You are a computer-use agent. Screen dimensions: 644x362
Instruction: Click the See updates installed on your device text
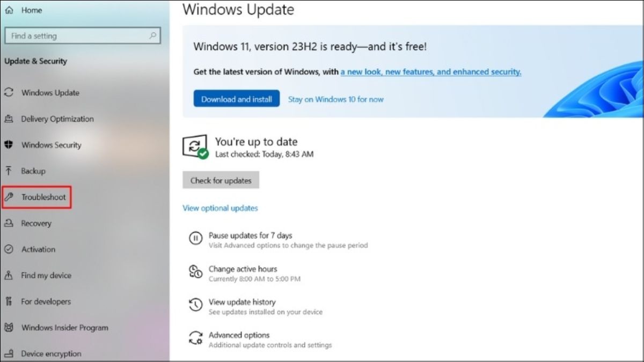[x=266, y=312]
